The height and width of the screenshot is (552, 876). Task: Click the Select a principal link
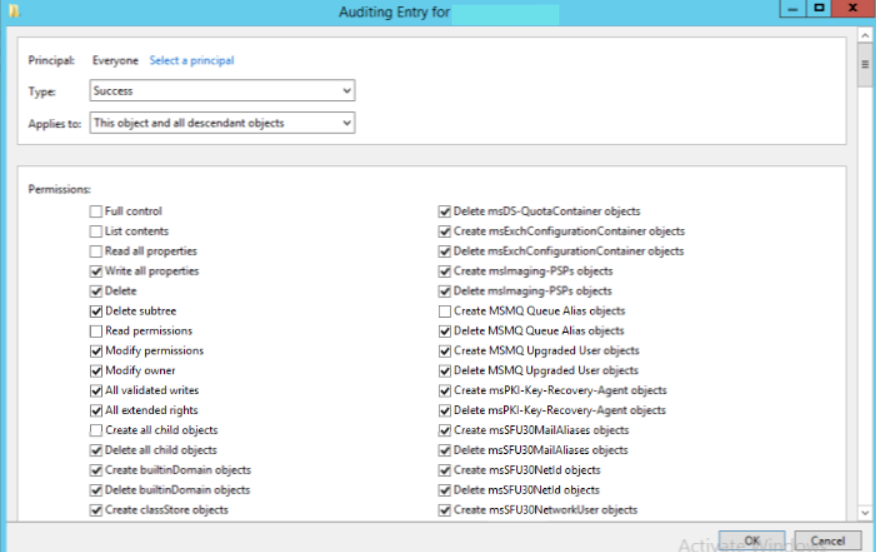click(191, 60)
